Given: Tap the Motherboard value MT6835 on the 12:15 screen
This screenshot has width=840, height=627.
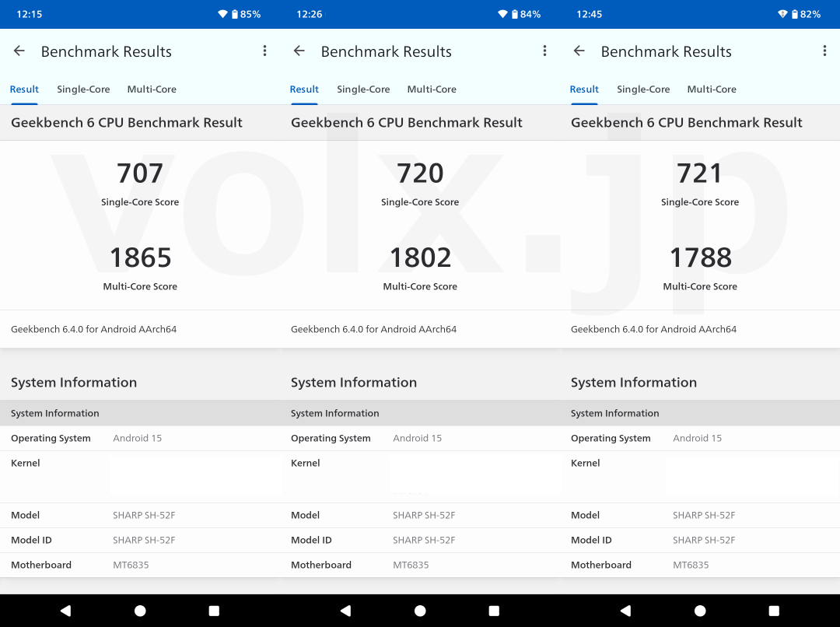Looking at the screenshot, I should [131, 565].
